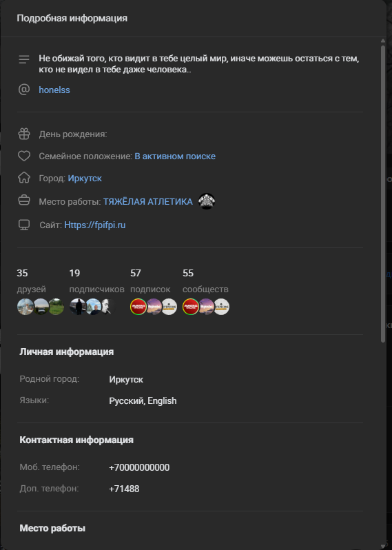Click the status text lines icon
The height and width of the screenshot is (550, 392).
click(x=24, y=59)
